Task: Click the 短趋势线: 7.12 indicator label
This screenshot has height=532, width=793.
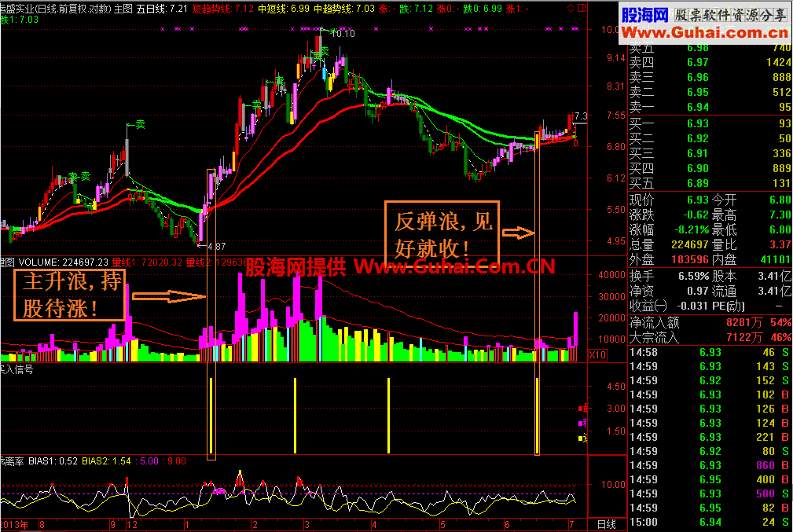Action: [x=222, y=9]
